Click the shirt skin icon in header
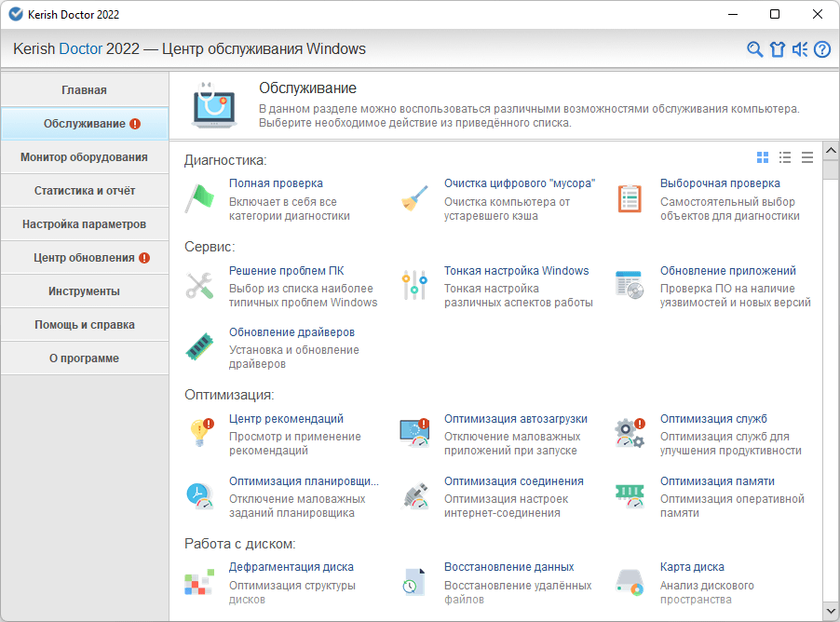Screen dimensions: 840x622 (778, 49)
